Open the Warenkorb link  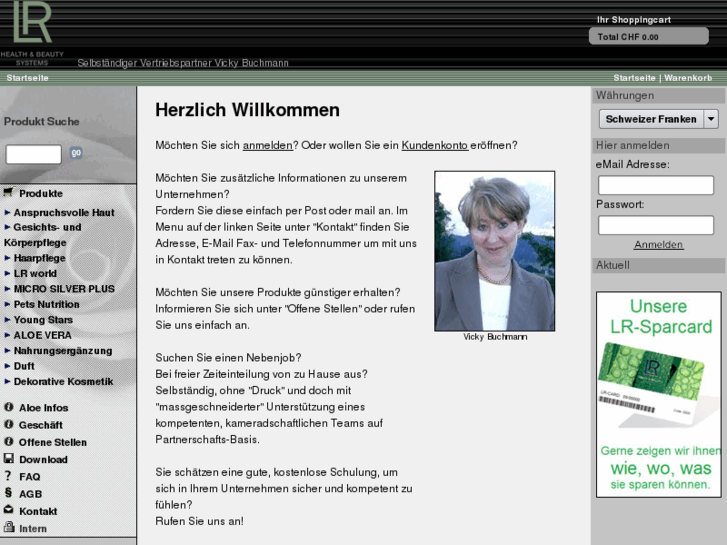point(688,78)
